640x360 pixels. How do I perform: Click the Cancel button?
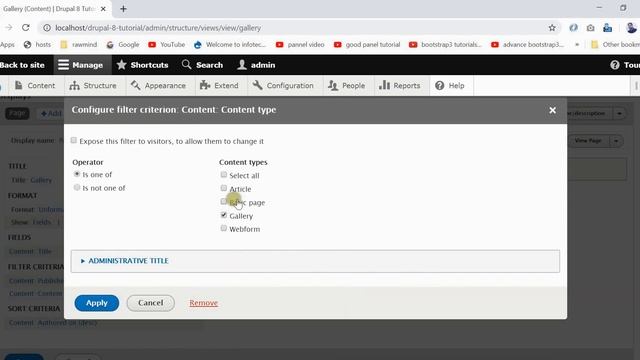151,303
